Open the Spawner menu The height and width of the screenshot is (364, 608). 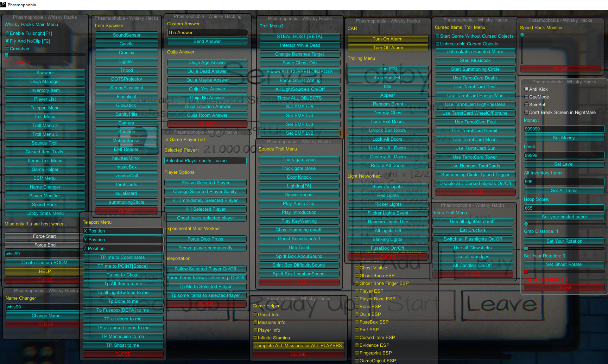click(45, 73)
